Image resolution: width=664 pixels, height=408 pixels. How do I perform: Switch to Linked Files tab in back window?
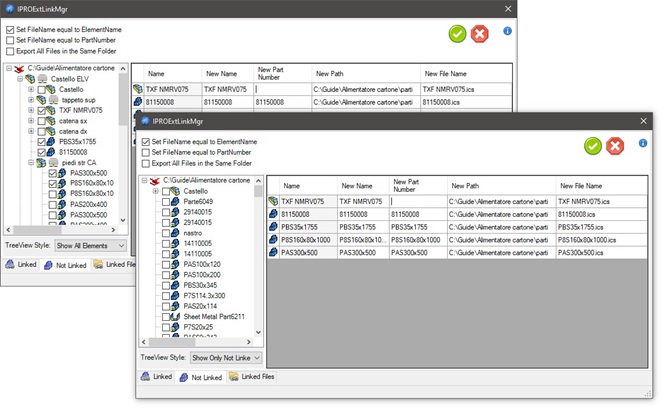[113, 265]
